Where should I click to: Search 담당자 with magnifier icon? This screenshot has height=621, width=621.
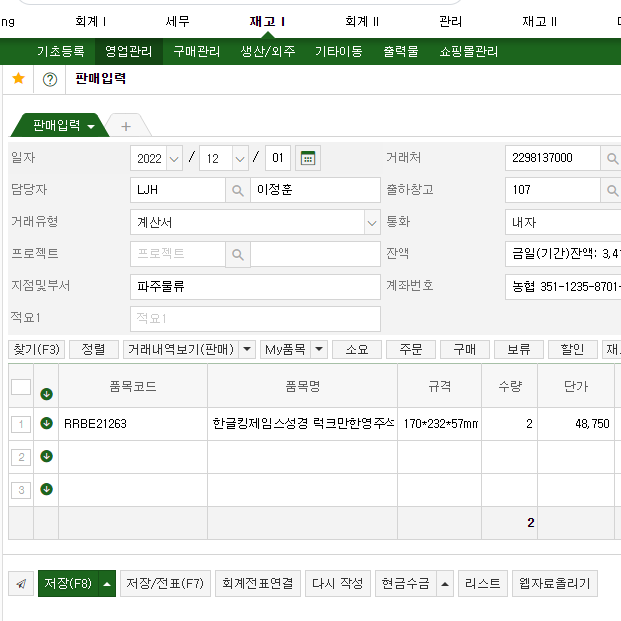(238, 190)
